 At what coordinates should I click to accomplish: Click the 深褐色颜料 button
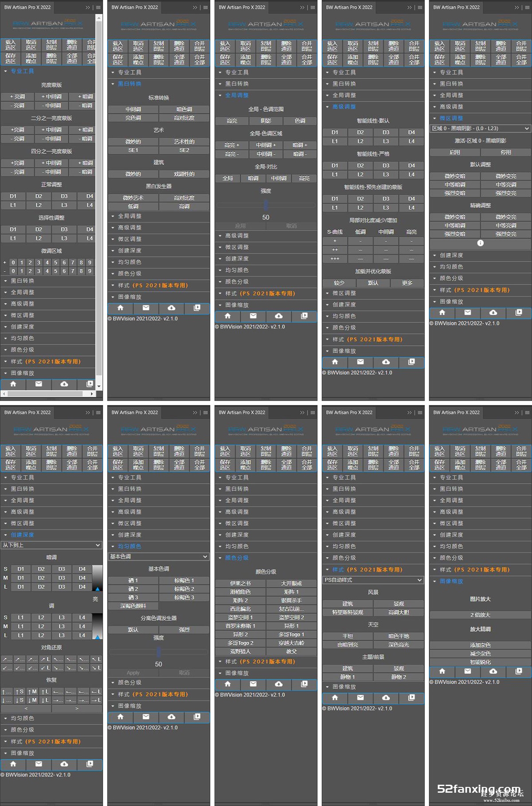(x=133, y=606)
